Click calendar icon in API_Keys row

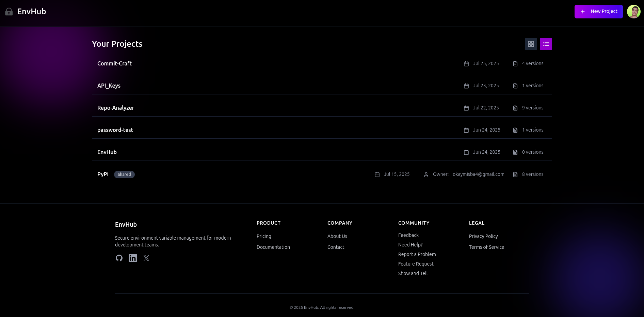point(466,86)
